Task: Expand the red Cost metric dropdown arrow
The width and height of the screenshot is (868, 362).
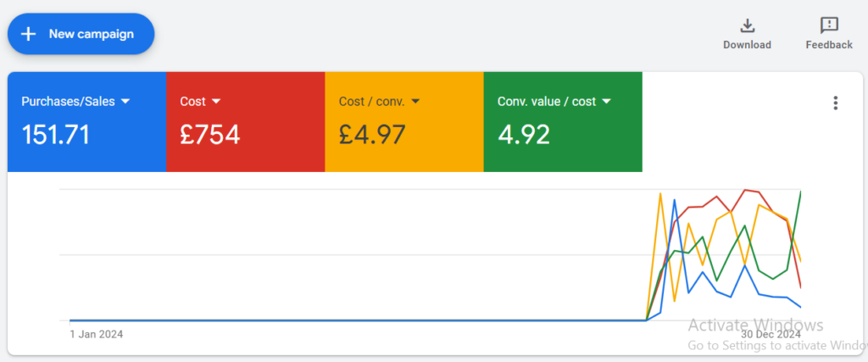Action: [216, 102]
